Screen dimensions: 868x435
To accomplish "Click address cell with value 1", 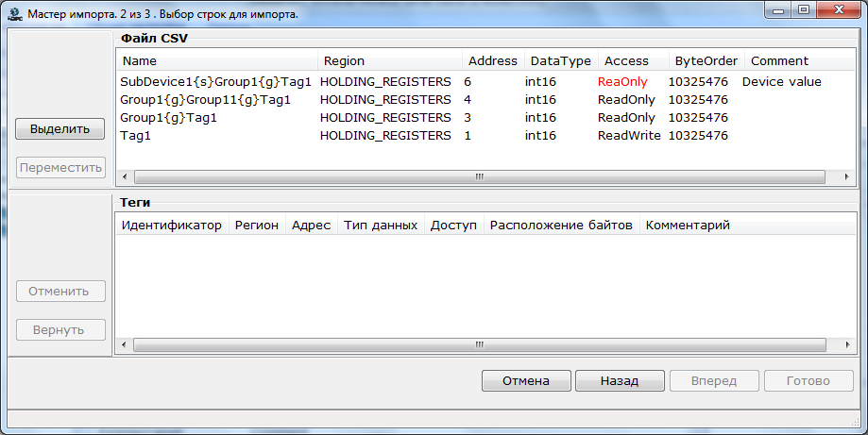I will [x=468, y=136].
